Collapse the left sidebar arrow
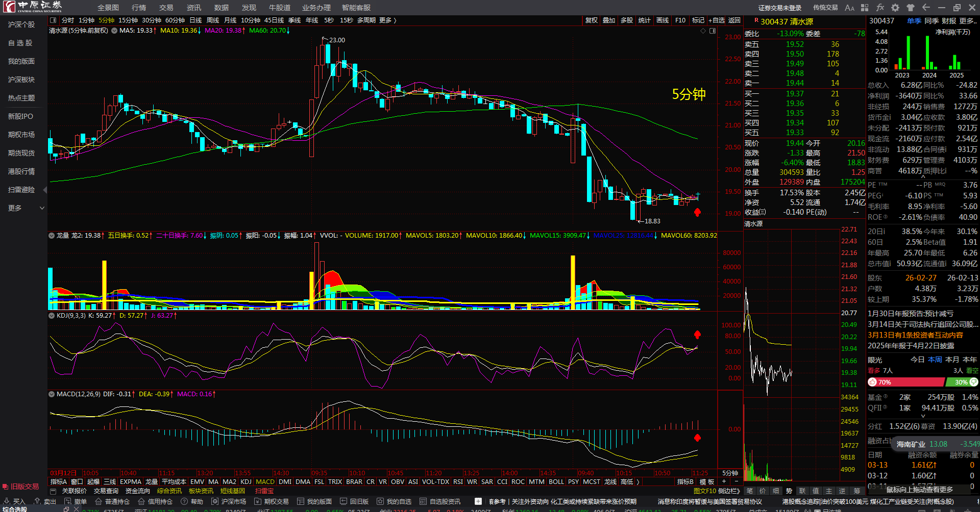980x512 pixels. 45,190
